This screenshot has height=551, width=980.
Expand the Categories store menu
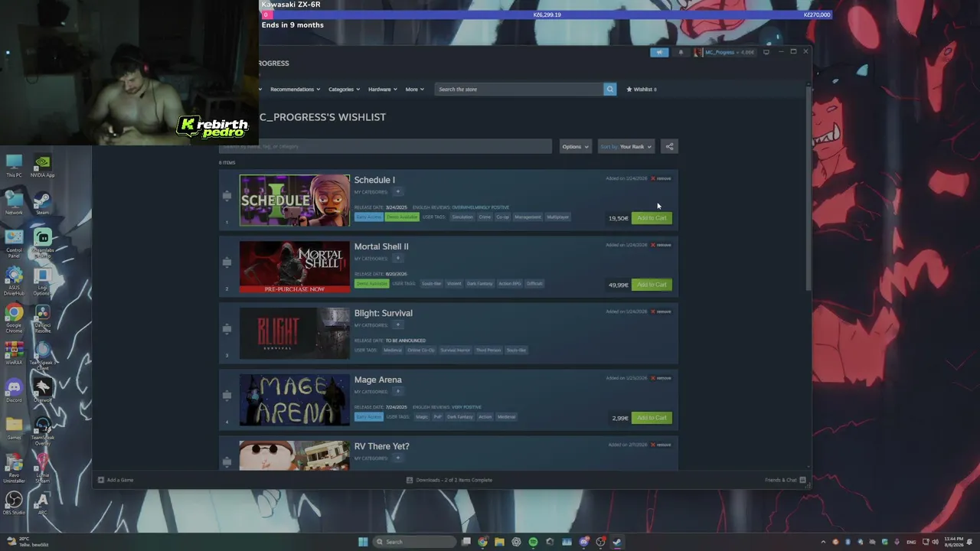point(344,90)
